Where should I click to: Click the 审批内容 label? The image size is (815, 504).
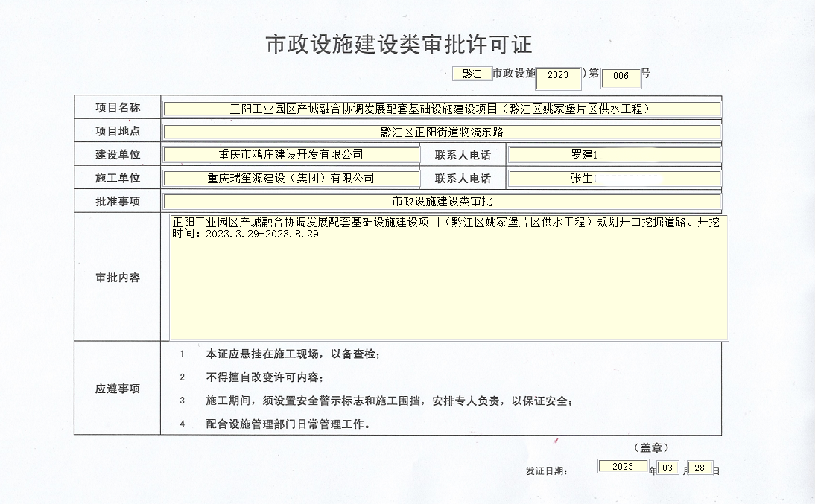point(118,278)
